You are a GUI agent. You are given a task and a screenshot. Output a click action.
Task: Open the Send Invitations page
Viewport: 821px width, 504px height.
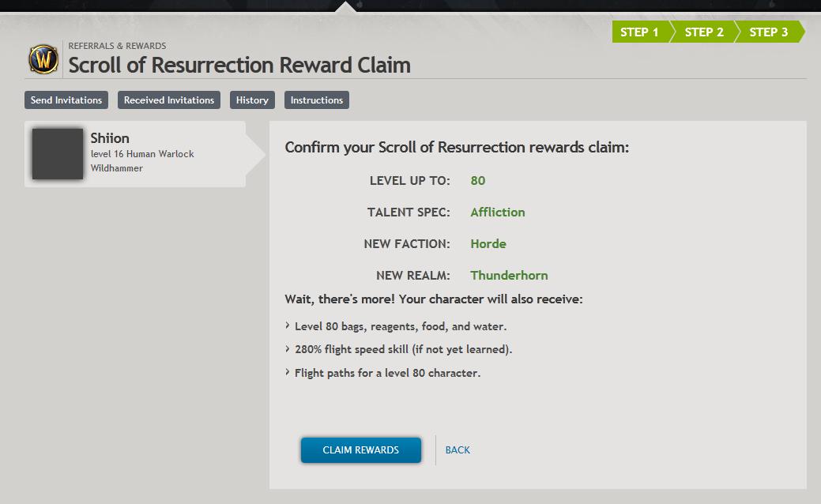66,100
